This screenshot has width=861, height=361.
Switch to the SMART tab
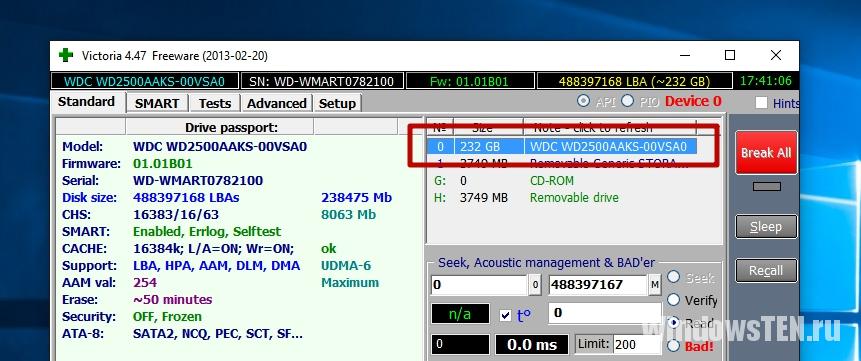pos(157,103)
